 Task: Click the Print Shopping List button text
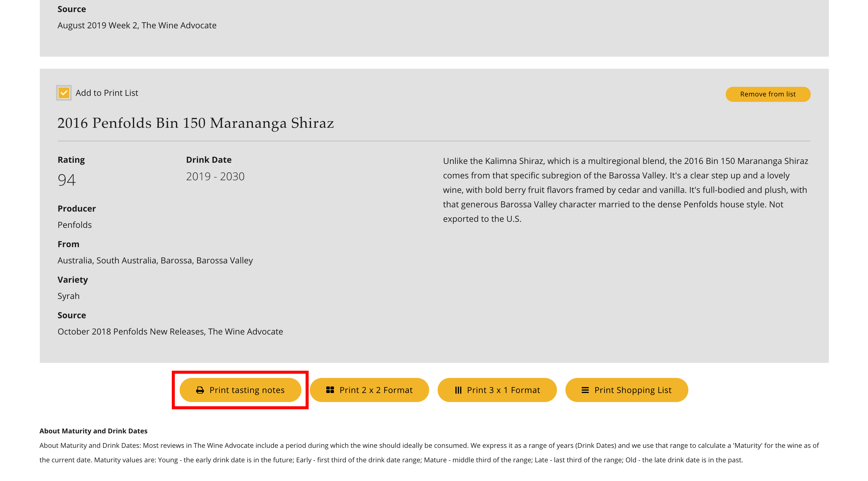coord(633,390)
